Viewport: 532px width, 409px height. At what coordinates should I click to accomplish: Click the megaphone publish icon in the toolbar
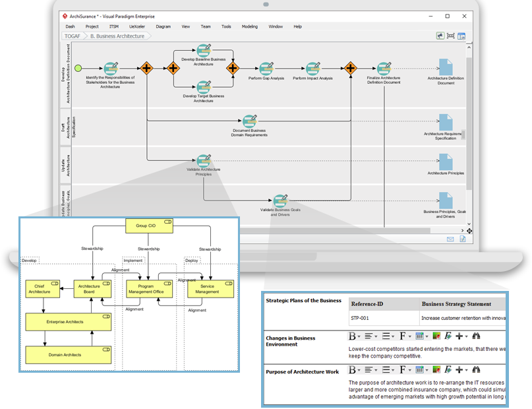click(x=440, y=36)
